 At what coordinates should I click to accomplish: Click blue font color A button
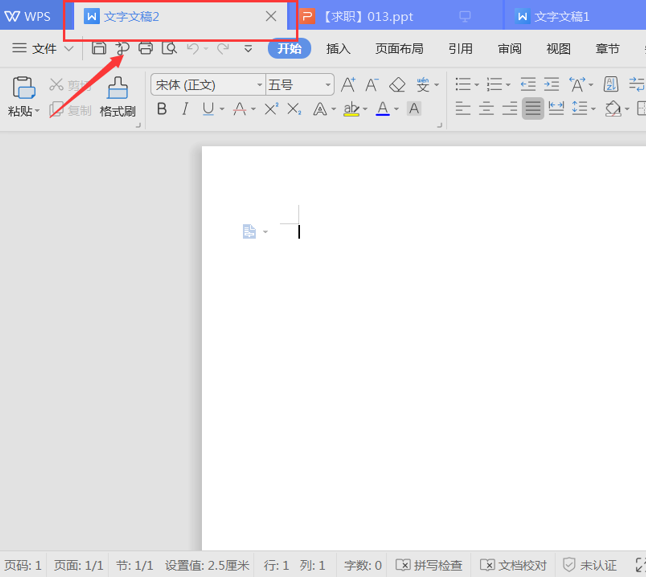(x=383, y=109)
